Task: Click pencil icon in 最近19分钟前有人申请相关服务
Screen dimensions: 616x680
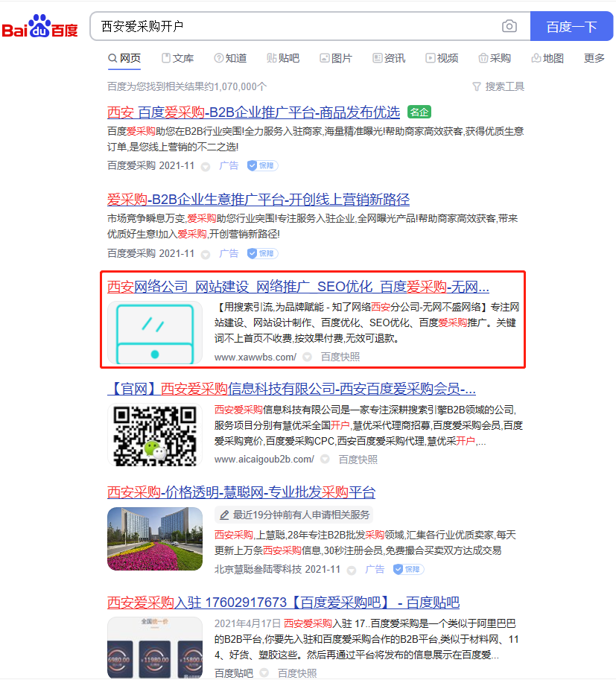Action: click(x=224, y=515)
